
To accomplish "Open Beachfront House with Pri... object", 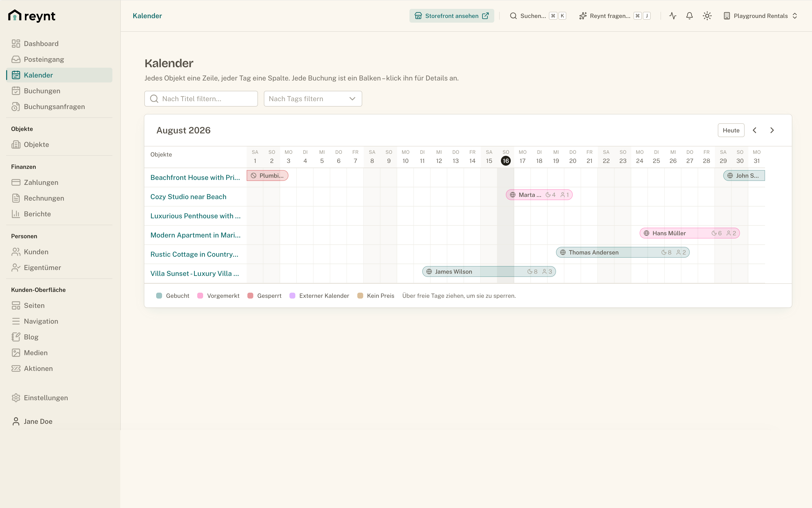I will (195, 177).
